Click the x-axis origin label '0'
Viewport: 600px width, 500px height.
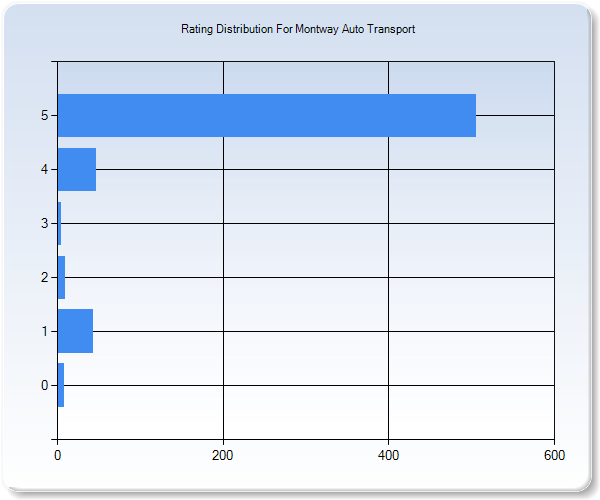57,455
